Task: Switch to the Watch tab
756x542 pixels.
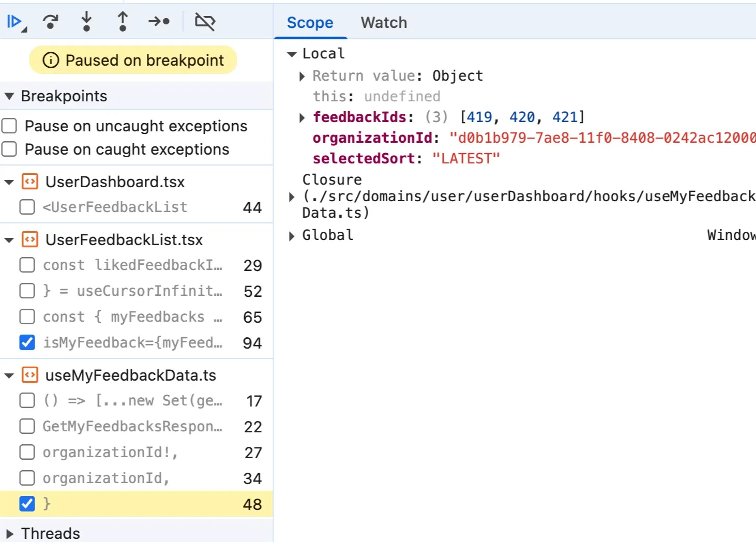Action: 384,23
